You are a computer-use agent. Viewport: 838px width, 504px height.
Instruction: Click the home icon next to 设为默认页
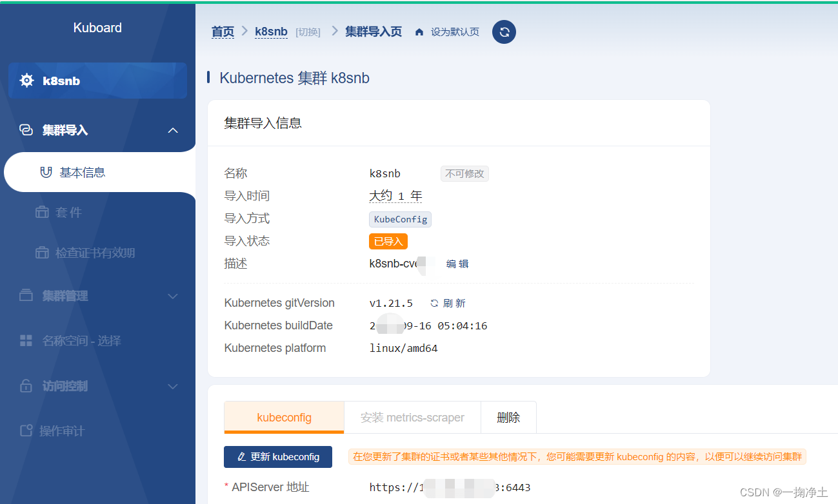(x=419, y=32)
